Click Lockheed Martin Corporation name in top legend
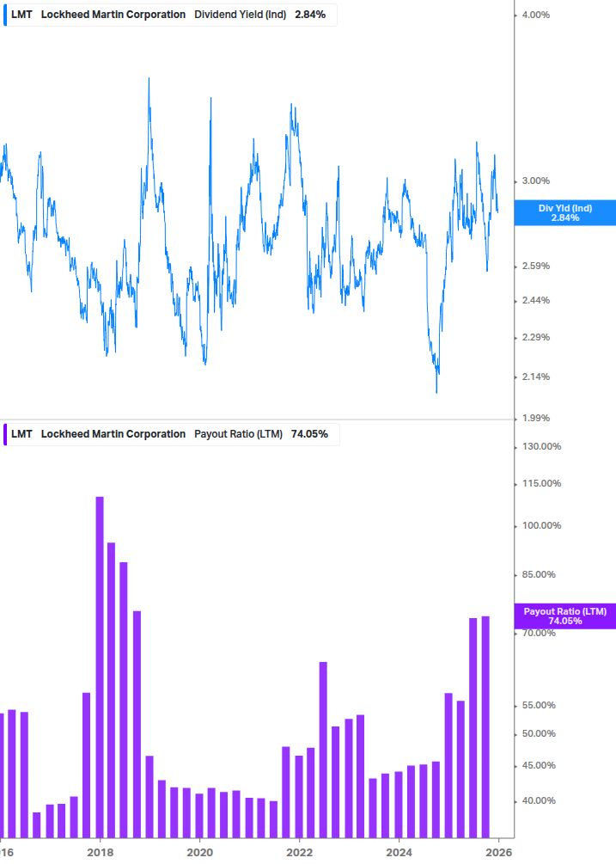Screen dimensions: 616x864 [113, 15]
